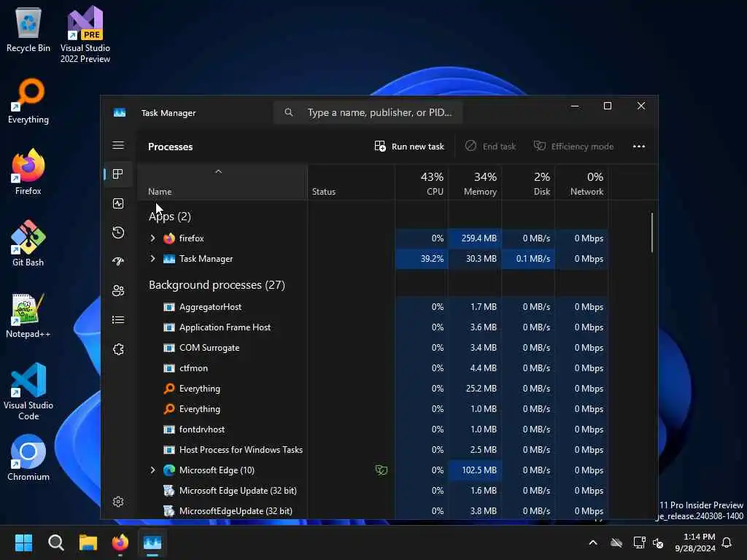Sort processes by CPU usage column
The image size is (747, 560).
click(x=422, y=183)
